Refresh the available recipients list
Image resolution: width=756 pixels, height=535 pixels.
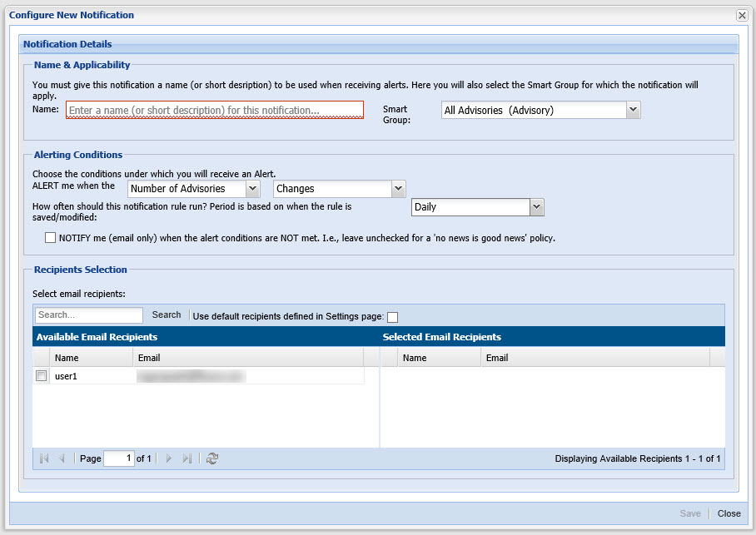[212, 458]
